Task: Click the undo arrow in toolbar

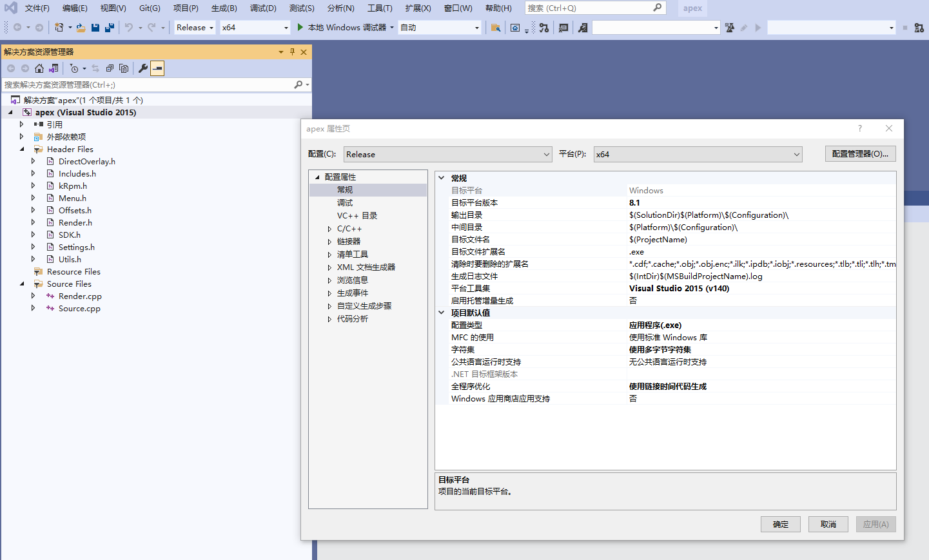Action: click(x=129, y=28)
